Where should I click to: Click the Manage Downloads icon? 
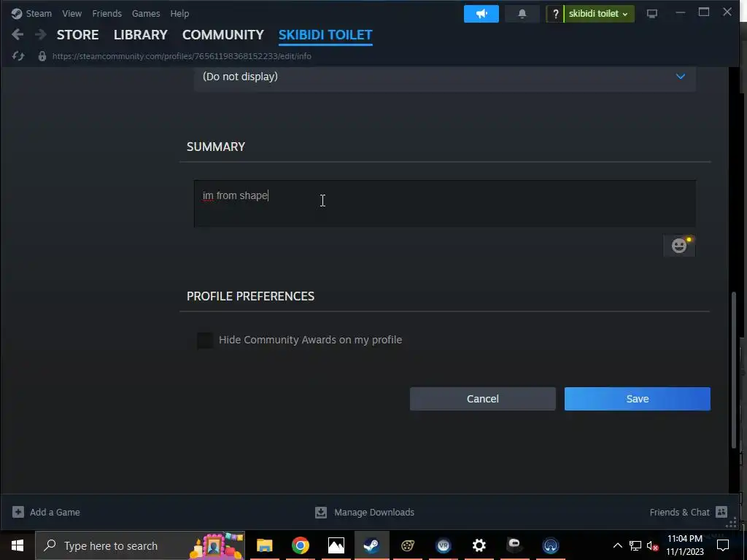pyautogui.click(x=321, y=512)
